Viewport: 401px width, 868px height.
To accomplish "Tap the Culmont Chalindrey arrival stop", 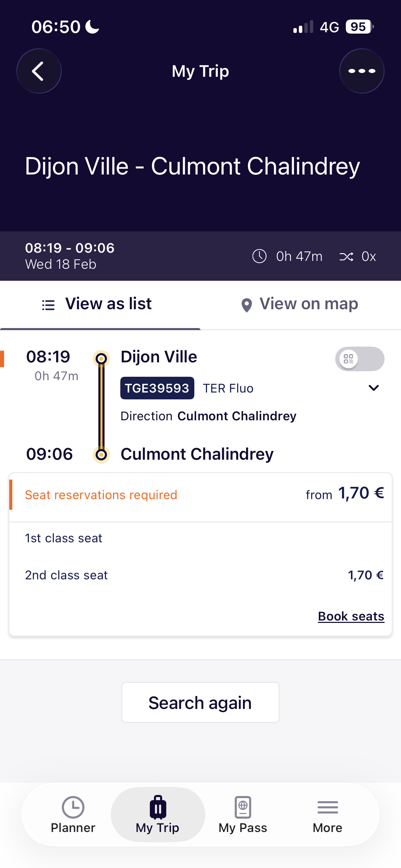I will 197,454.
